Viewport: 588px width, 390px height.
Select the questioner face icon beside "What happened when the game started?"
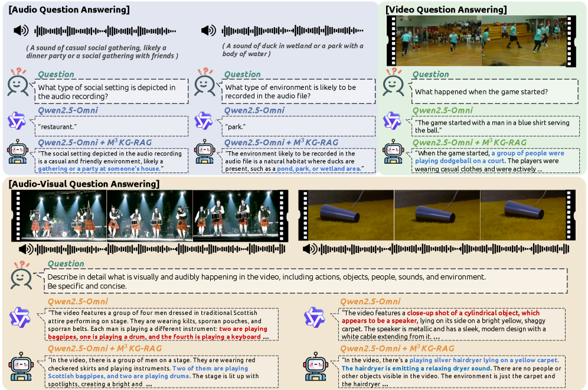pyautogui.click(x=393, y=83)
